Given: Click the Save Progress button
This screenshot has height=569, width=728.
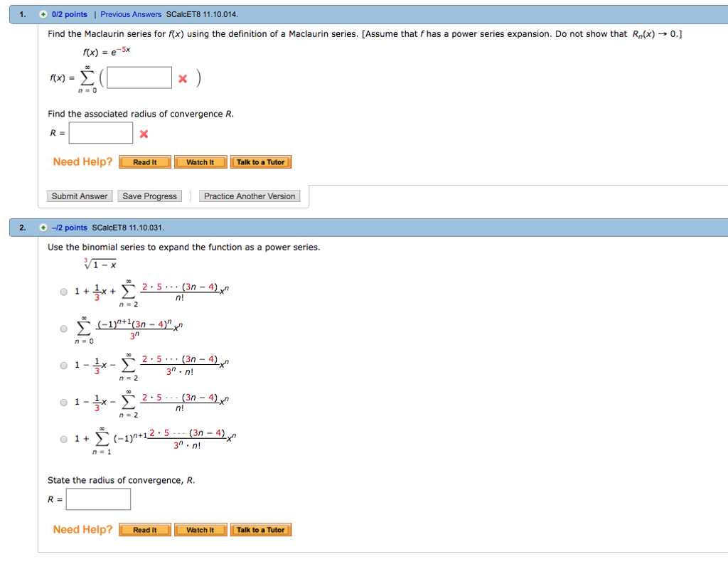Looking at the screenshot, I should [149, 196].
